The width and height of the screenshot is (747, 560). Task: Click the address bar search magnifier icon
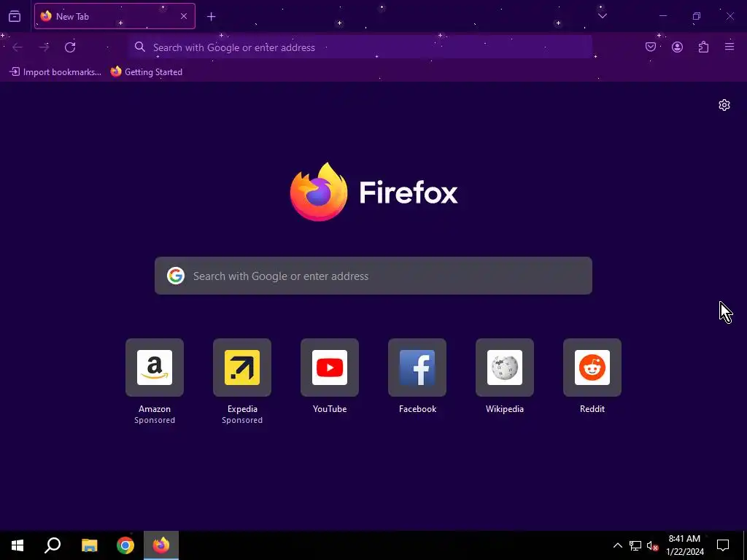139,47
